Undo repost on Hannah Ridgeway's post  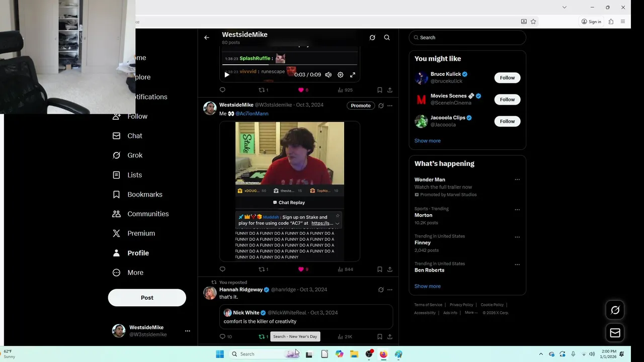click(263, 337)
